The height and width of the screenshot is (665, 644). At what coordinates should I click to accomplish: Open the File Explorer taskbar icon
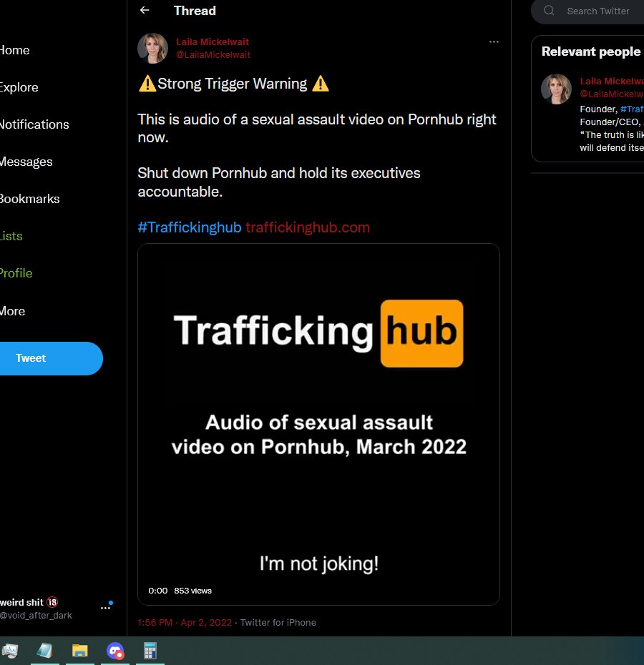pos(80,651)
